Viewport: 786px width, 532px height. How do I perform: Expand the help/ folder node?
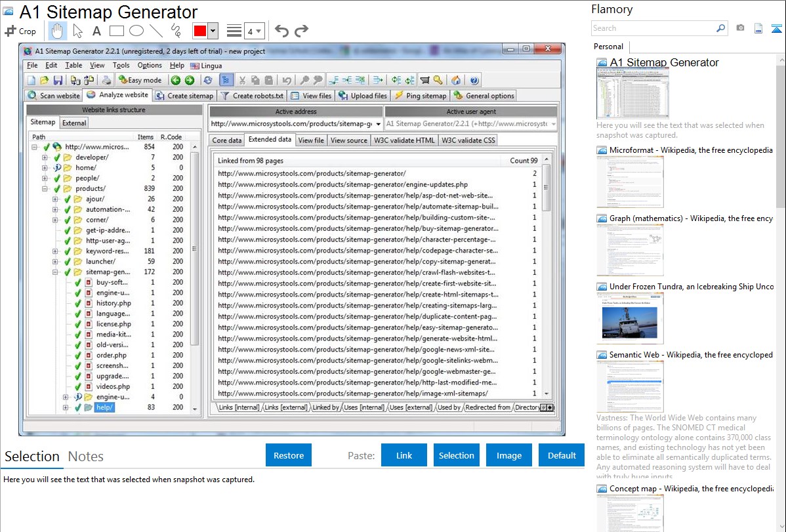(66, 407)
